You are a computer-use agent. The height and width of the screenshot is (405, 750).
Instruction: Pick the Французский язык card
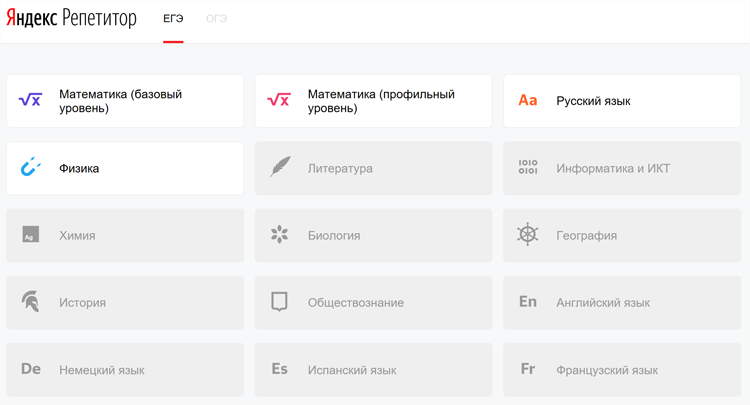pos(622,369)
